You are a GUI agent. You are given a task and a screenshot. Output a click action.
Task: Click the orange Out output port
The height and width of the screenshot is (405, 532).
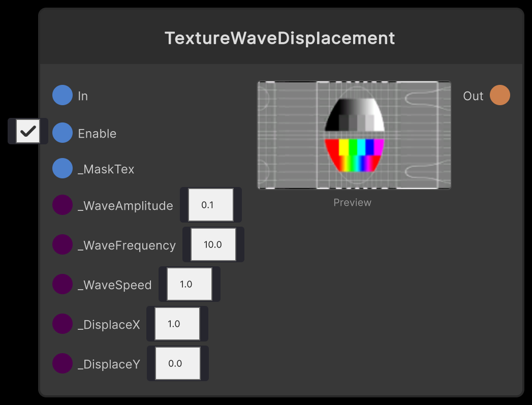[x=499, y=95]
